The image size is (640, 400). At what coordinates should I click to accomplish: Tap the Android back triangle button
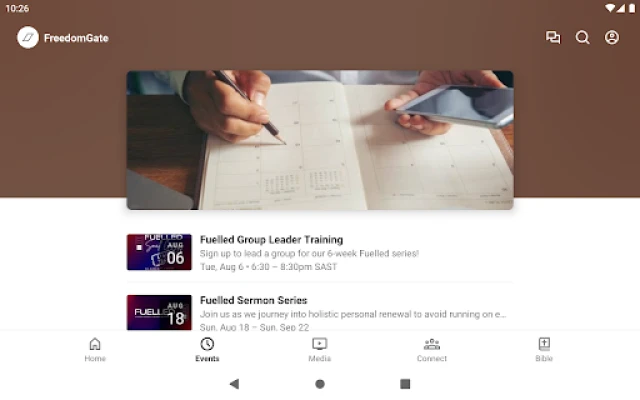pyautogui.click(x=234, y=384)
